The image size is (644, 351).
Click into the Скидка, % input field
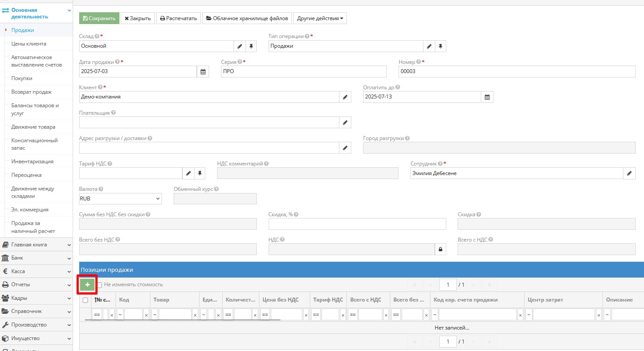[357, 224]
